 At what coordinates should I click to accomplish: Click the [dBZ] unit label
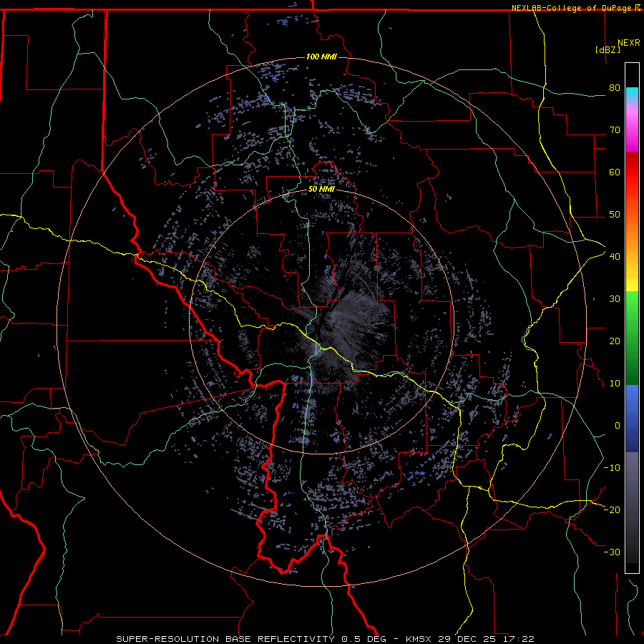pos(608,49)
